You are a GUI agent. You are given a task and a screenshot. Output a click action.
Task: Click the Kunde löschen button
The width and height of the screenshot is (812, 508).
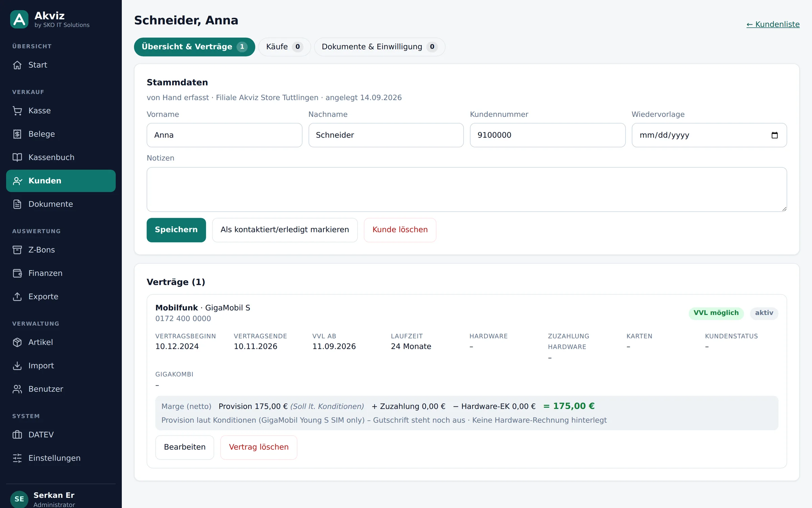click(400, 230)
